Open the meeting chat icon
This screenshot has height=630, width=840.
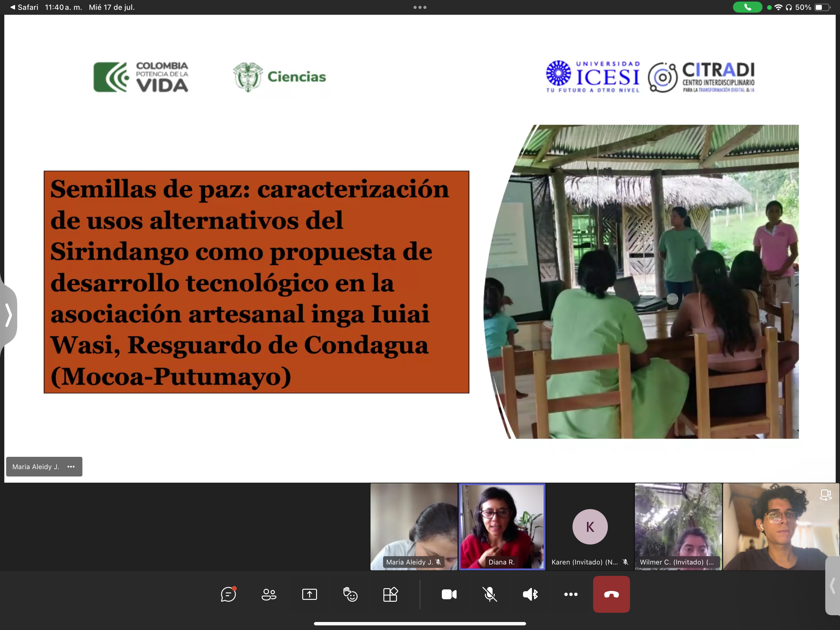228,594
